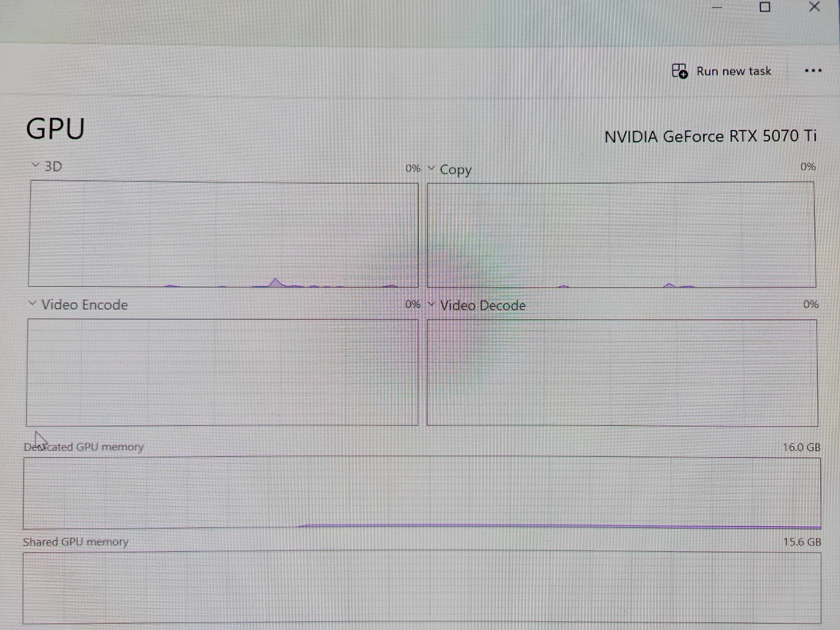The width and height of the screenshot is (840, 630).
Task: Open the three-dot more options menu
Action: [x=813, y=71]
